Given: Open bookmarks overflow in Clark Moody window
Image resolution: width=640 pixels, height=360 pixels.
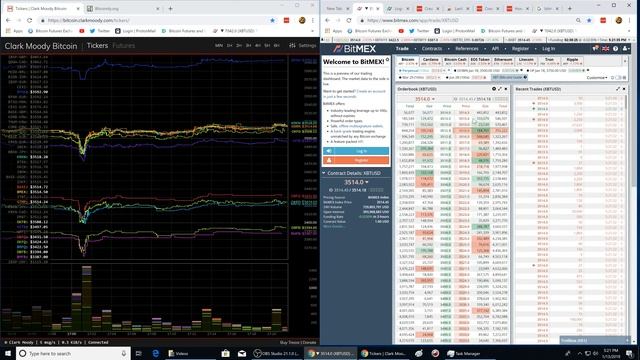Looking at the screenshot, I should click(313, 31).
